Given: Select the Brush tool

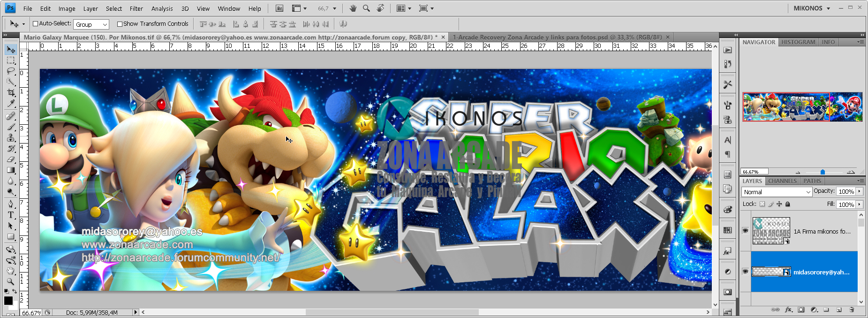Looking at the screenshot, I should tap(11, 127).
